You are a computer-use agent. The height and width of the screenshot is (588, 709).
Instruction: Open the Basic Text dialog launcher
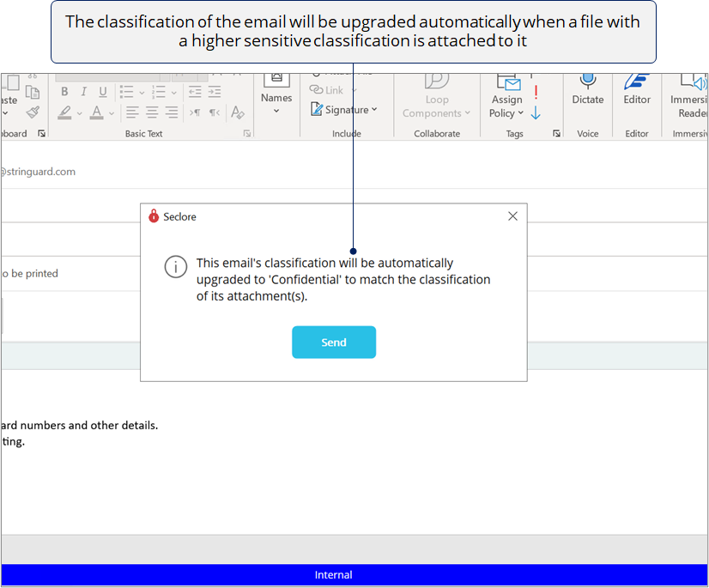tap(247, 133)
